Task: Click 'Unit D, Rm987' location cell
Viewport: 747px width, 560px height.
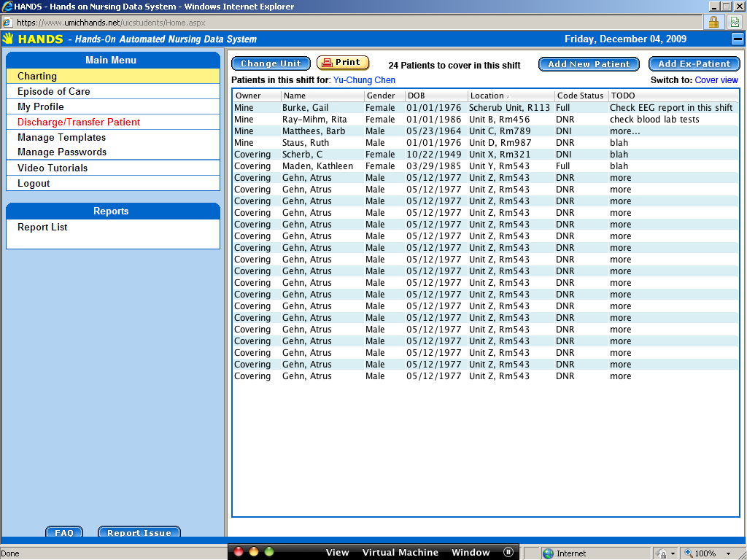Action: (x=500, y=143)
